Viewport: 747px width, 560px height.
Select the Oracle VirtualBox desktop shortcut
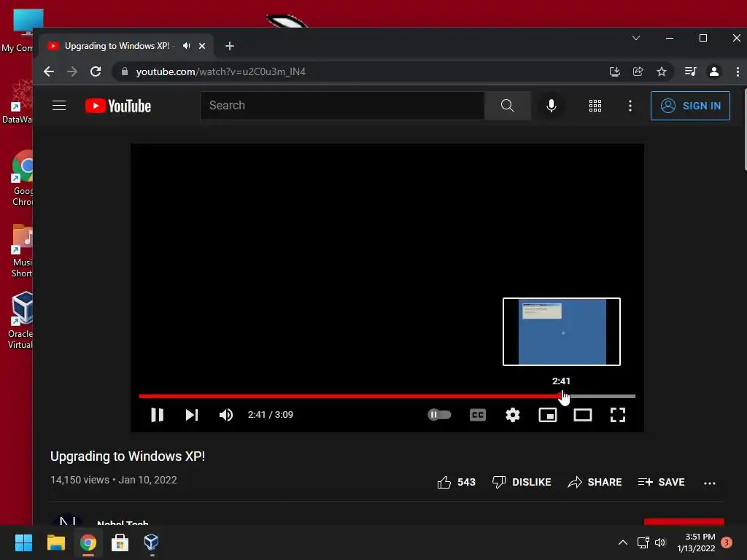click(20, 320)
